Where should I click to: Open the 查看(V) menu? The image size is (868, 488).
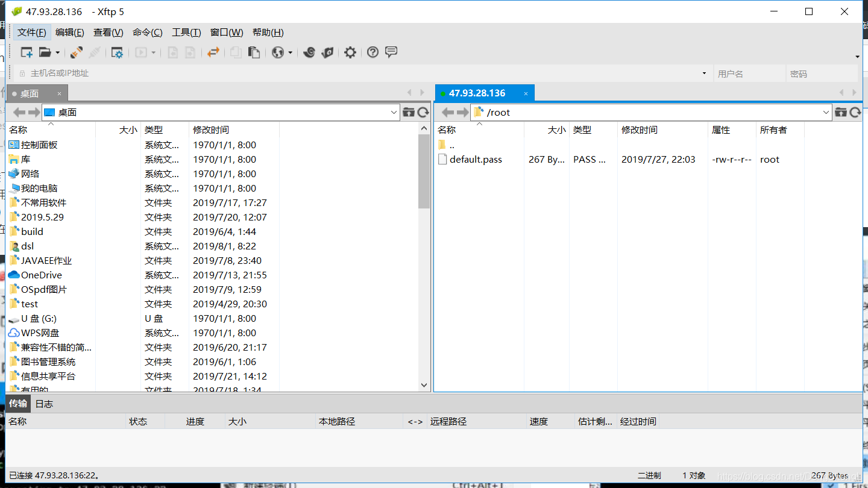[108, 33]
